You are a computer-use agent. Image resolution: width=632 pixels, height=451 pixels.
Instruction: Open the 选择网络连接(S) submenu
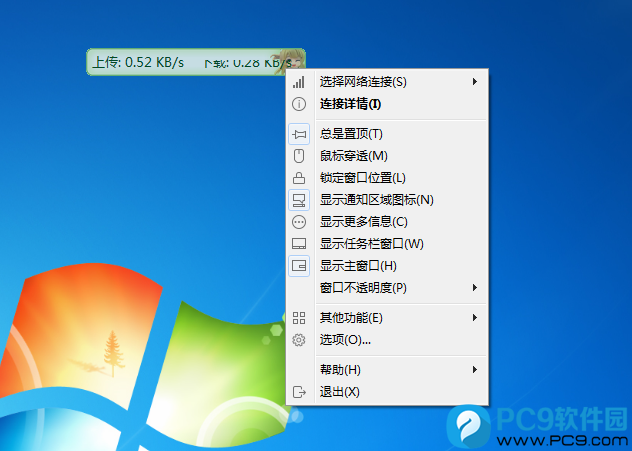[x=387, y=82]
